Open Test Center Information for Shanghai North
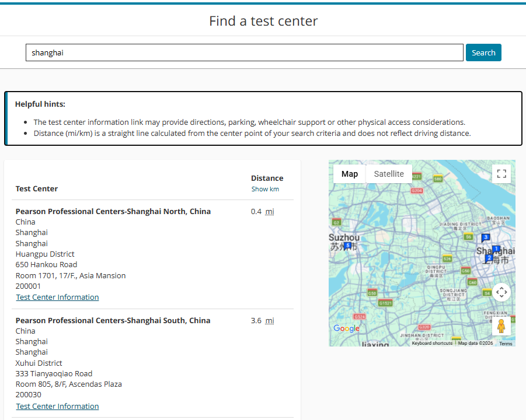The width and height of the screenshot is (526, 420). tap(57, 297)
